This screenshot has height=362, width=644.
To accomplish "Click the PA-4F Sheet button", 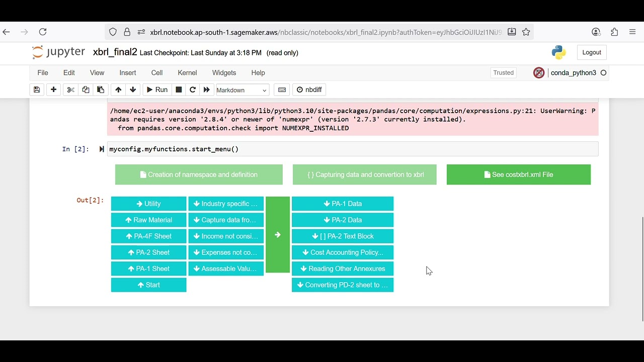I will click(148, 236).
